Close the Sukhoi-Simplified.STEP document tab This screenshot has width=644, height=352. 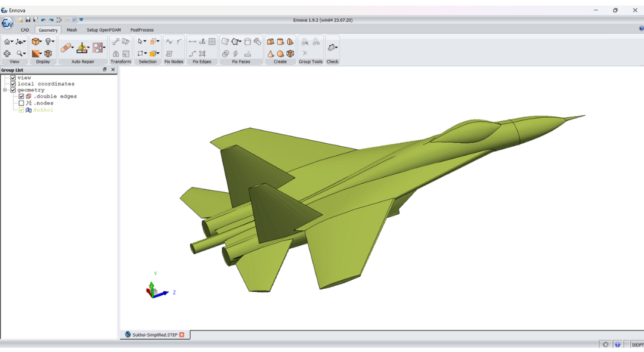point(182,335)
